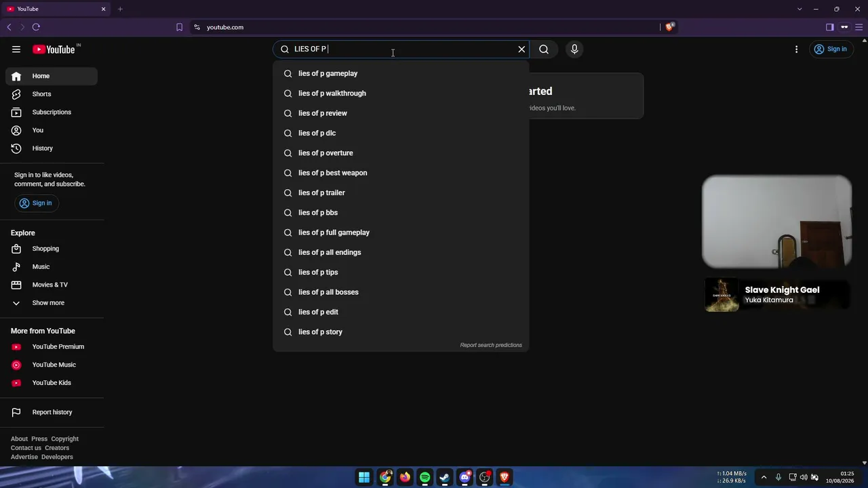Select suggestion 'lies of p full gameplay'
This screenshot has height=488, width=868.
401,232
